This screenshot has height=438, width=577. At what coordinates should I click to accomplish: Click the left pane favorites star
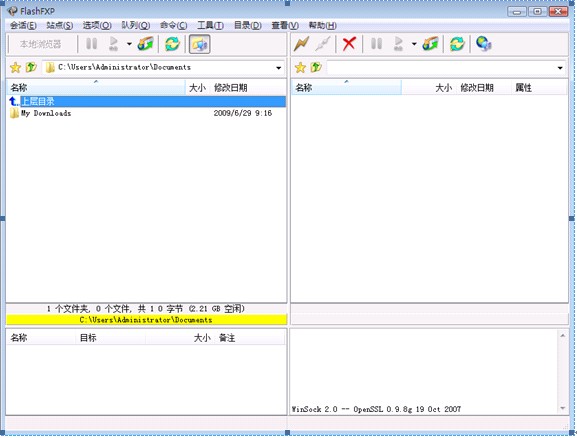[15, 68]
